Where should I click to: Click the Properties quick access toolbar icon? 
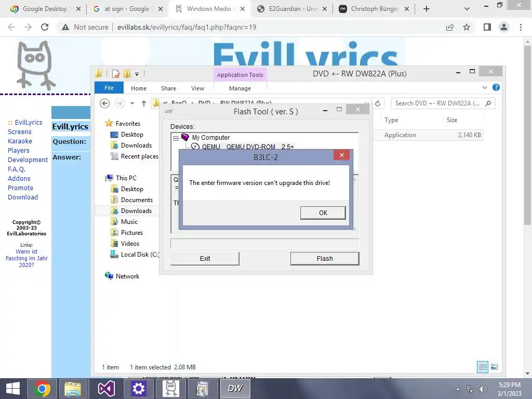coord(116,74)
